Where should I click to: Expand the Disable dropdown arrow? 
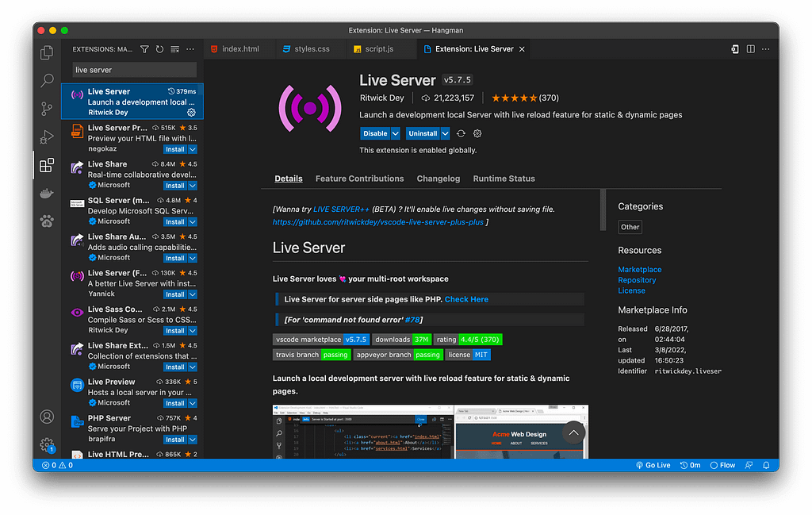point(395,133)
